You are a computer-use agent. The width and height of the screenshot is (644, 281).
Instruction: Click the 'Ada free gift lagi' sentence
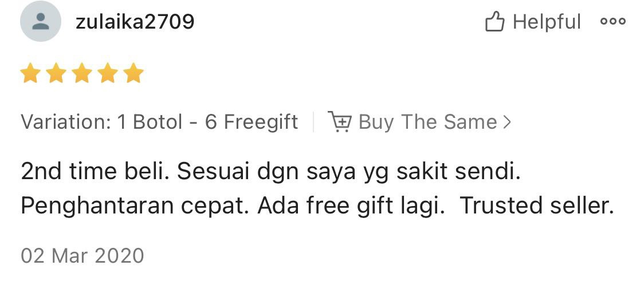[x=352, y=207]
